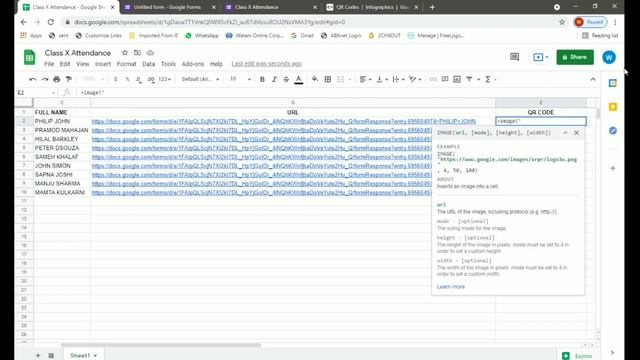Insert a link from toolbar
Screen dimensions: 640x360
coord(433,79)
